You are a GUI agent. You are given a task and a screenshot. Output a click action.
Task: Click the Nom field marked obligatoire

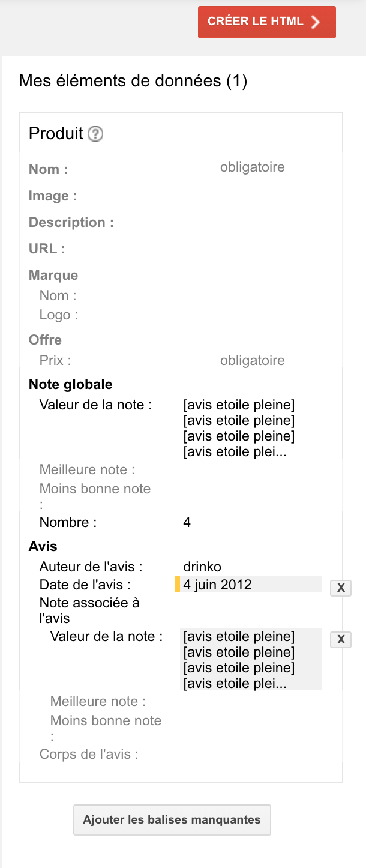click(252, 167)
